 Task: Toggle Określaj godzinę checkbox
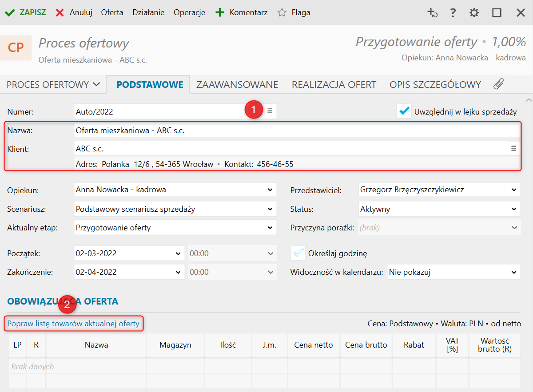pyautogui.click(x=298, y=253)
